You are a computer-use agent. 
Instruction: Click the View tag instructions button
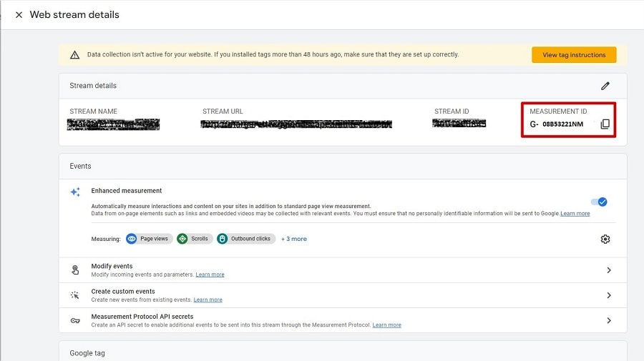(x=574, y=55)
